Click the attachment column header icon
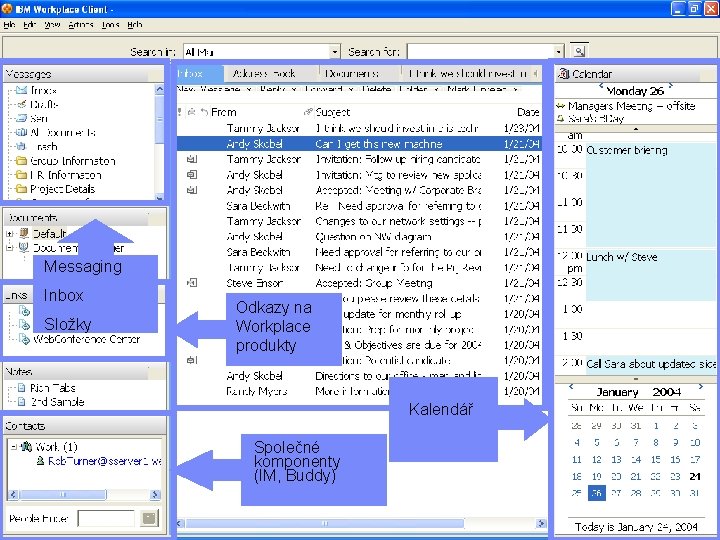 click(x=308, y=112)
